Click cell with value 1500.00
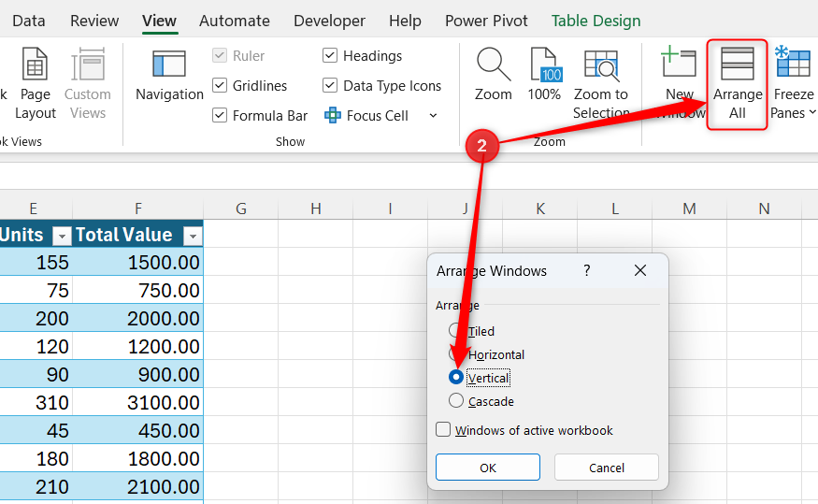Image resolution: width=818 pixels, height=504 pixels. point(137,262)
